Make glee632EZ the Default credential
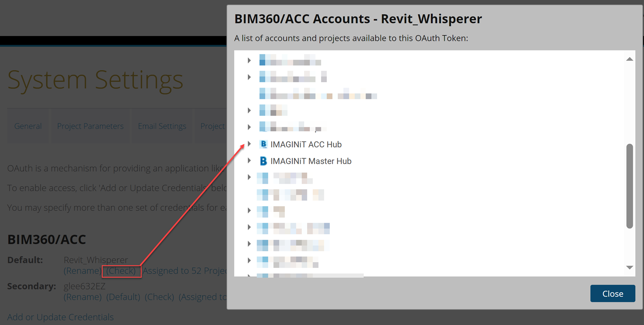The height and width of the screenshot is (325, 644). 123,297
